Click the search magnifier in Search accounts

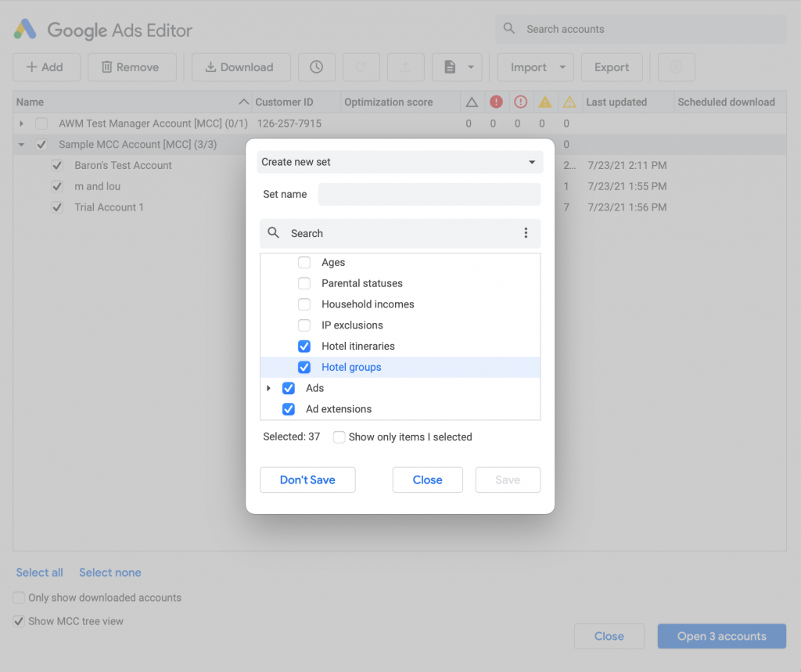coord(508,29)
